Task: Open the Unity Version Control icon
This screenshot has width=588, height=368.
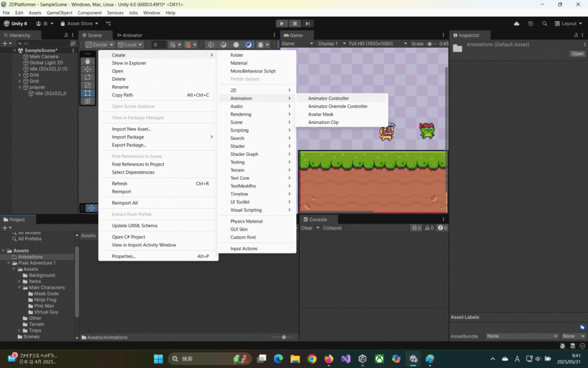Action: point(109,23)
